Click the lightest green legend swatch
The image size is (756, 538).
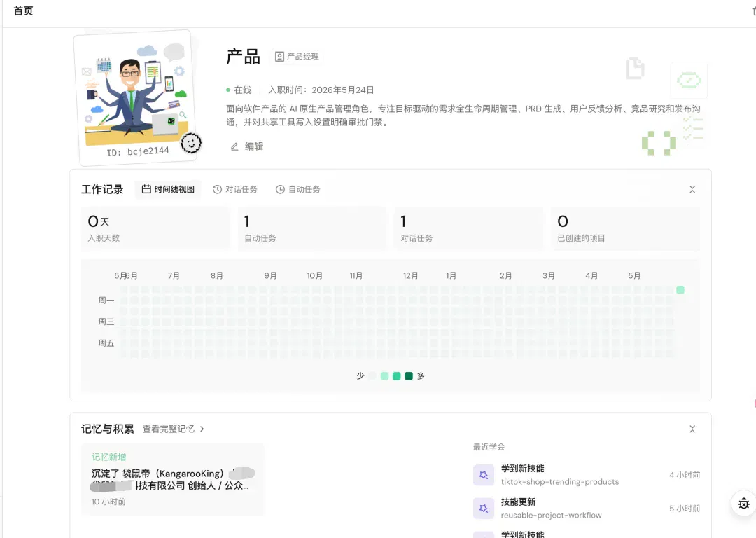coord(384,376)
